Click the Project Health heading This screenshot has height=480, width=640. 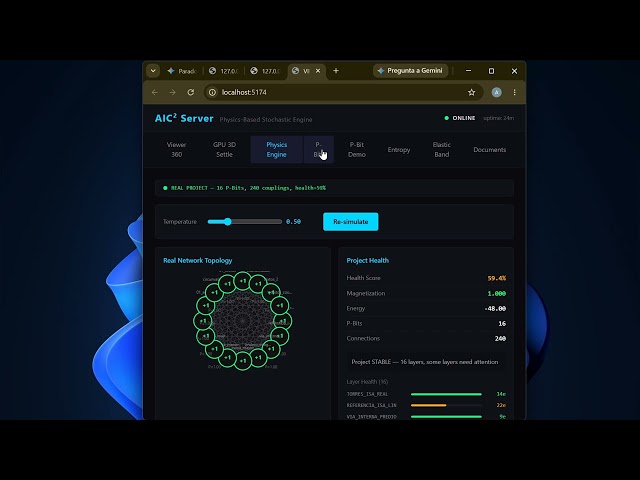pos(367,260)
